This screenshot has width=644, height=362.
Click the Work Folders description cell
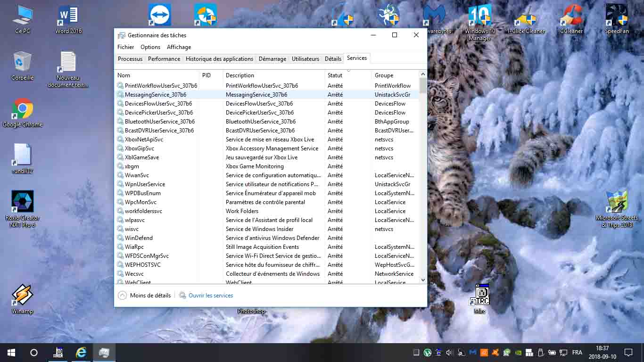coord(242,211)
